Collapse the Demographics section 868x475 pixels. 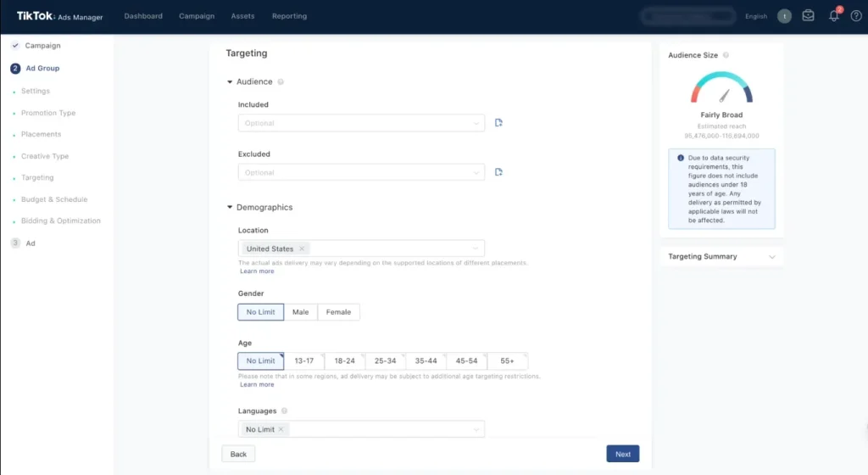pos(230,207)
